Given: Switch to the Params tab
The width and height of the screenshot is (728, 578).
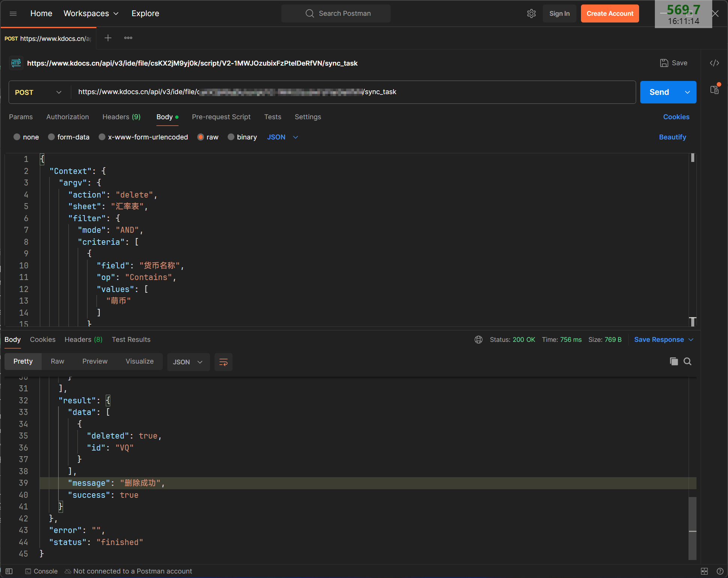Looking at the screenshot, I should point(21,117).
